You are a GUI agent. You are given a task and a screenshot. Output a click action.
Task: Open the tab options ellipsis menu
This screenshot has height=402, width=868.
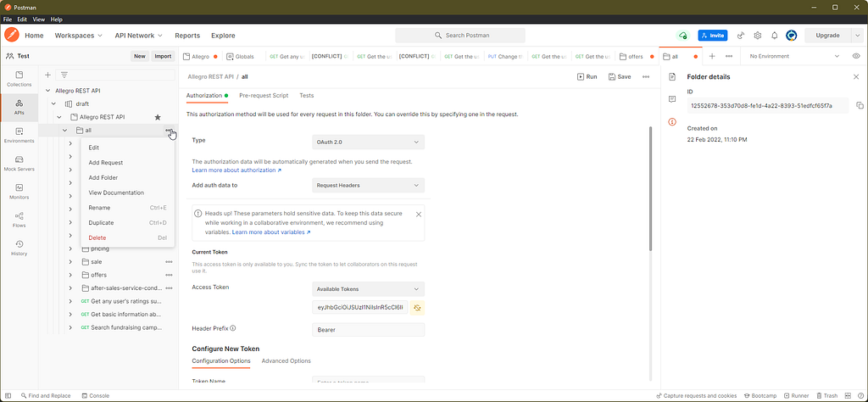coord(729,57)
